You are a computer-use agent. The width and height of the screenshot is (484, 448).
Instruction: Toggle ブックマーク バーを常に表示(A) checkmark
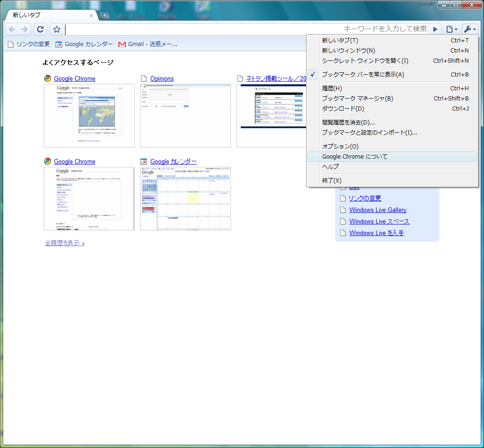click(x=392, y=74)
